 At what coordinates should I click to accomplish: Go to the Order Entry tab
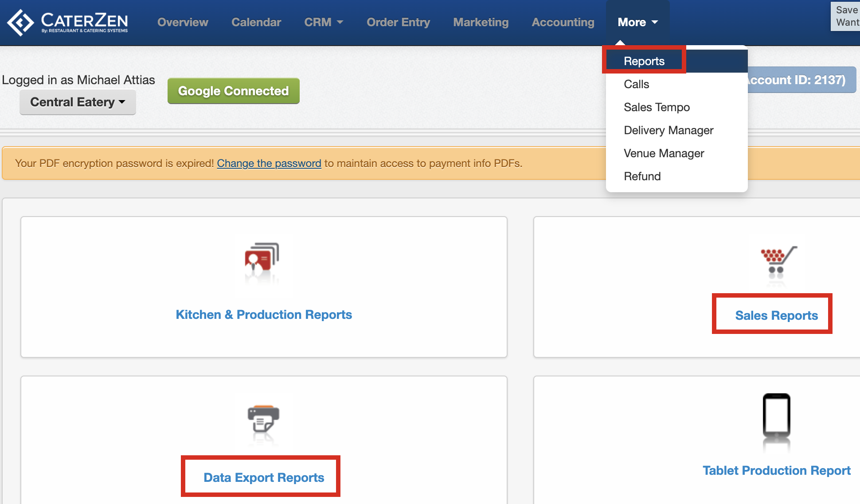point(398,22)
